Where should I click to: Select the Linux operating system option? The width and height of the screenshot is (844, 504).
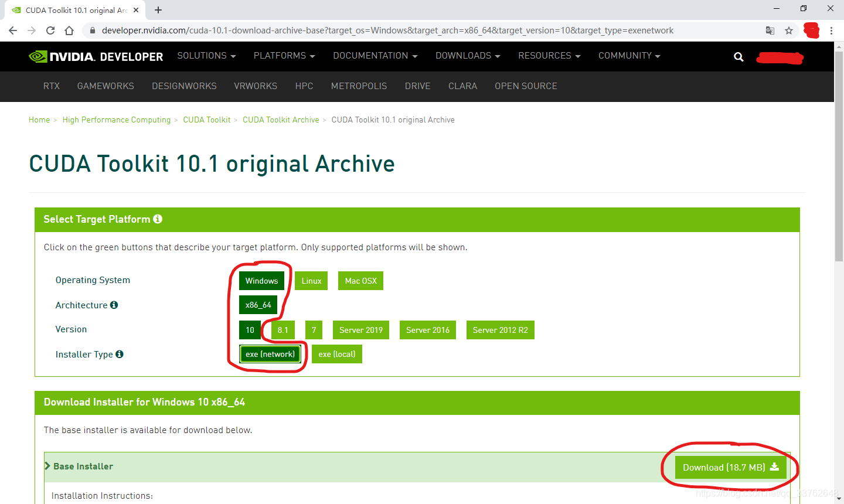pos(311,281)
